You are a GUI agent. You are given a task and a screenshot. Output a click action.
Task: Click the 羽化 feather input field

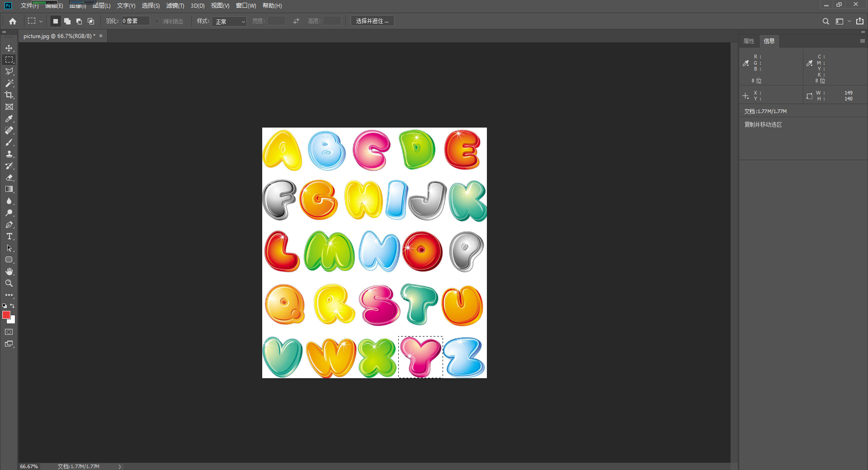(135, 21)
